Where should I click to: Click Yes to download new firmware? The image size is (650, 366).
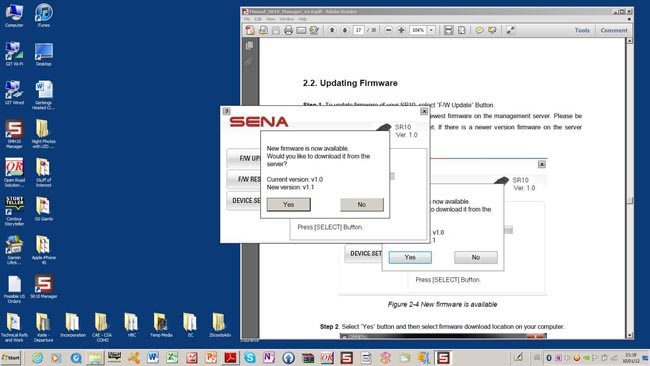pos(289,204)
